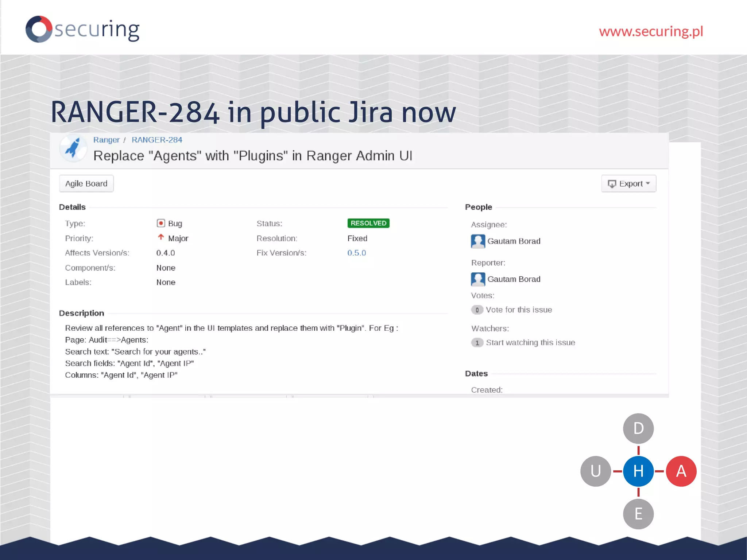Click the Type label
This screenshot has height=560, width=747.
tap(75, 223)
